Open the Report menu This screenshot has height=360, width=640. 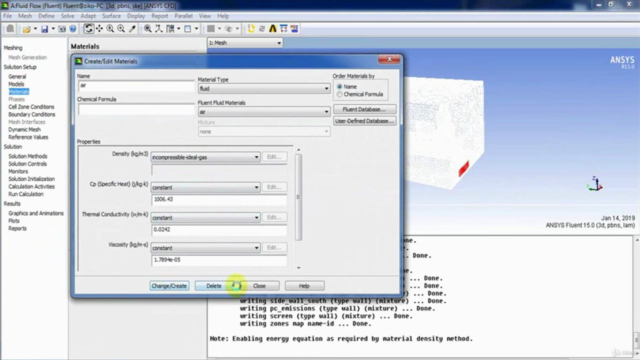[x=160, y=16]
